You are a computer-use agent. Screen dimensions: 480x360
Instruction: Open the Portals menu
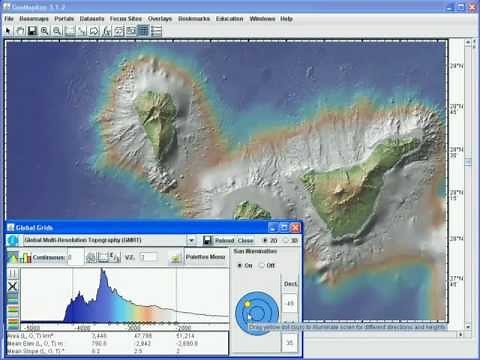tap(64, 19)
